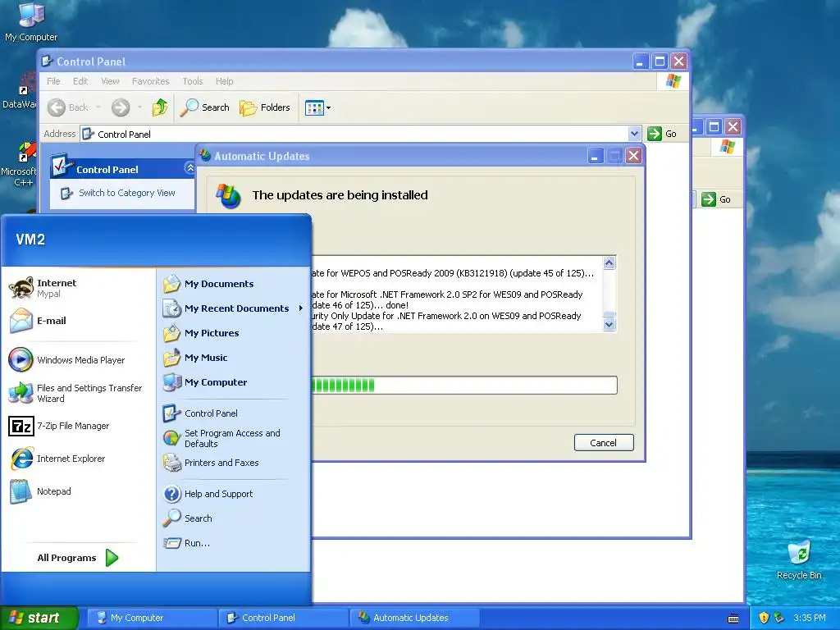
Task: Open the View menu in Control Panel
Action: [x=111, y=81]
